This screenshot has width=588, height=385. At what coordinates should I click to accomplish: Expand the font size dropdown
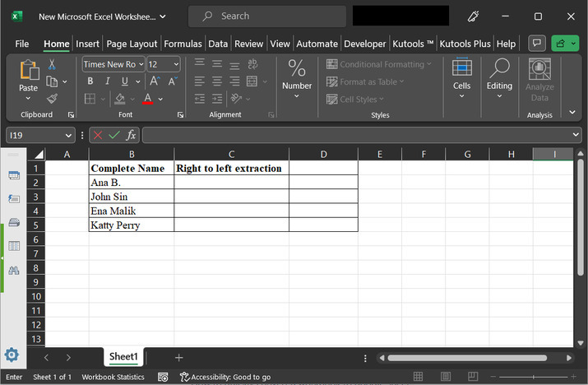tap(175, 64)
